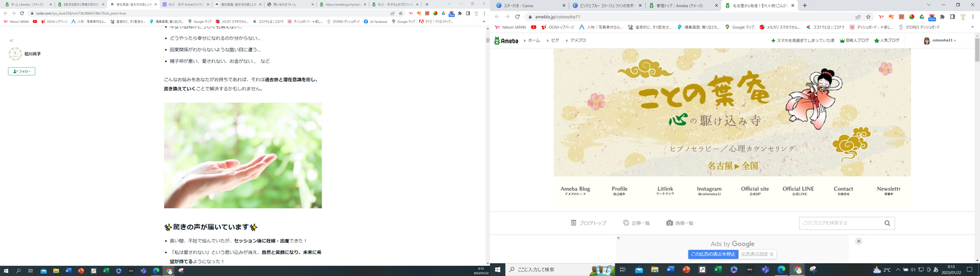Collapse the note sidebar with double chevron
The width and height of the screenshot is (980, 276).
[11, 41]
